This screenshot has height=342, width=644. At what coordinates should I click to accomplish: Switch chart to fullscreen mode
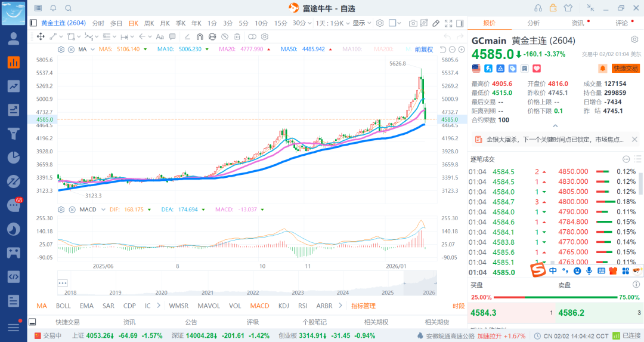(x=448, y=23)
